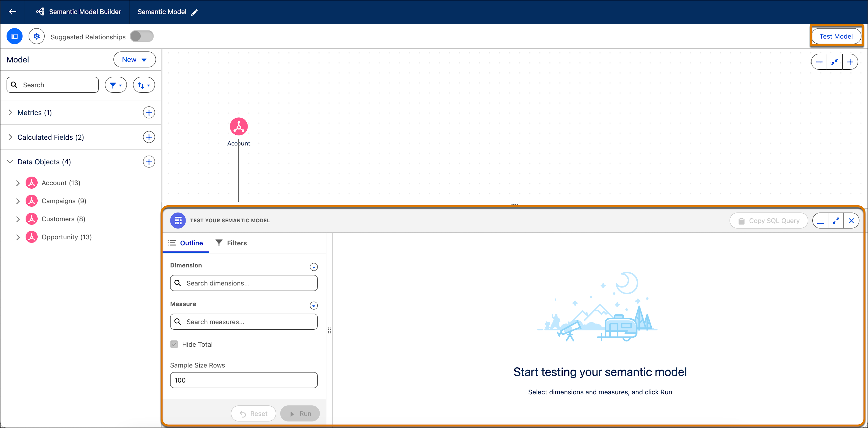This screenshot has height=428, width=868.
Task: Click the Metrics (1) label
Action: [35, 113]
